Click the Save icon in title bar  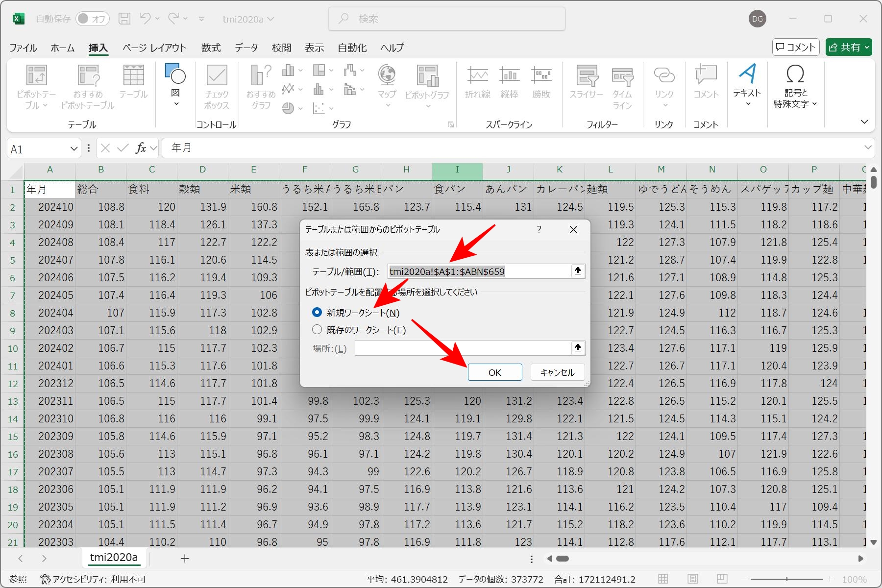[125, 19]
